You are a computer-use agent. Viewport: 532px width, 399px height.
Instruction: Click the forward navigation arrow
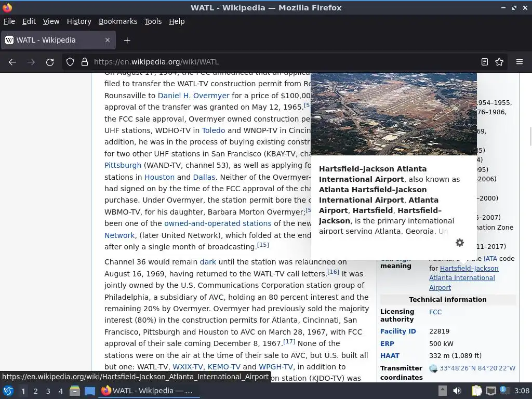point(31,62)
